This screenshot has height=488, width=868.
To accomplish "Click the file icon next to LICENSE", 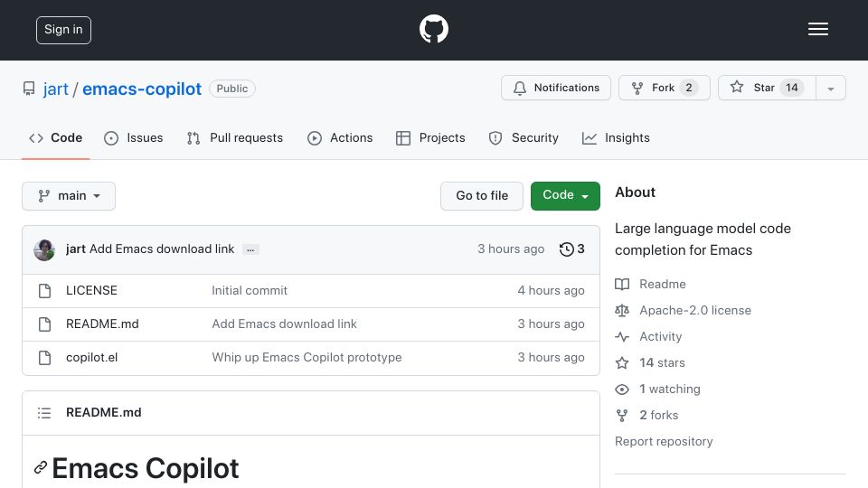I will 45,291.
